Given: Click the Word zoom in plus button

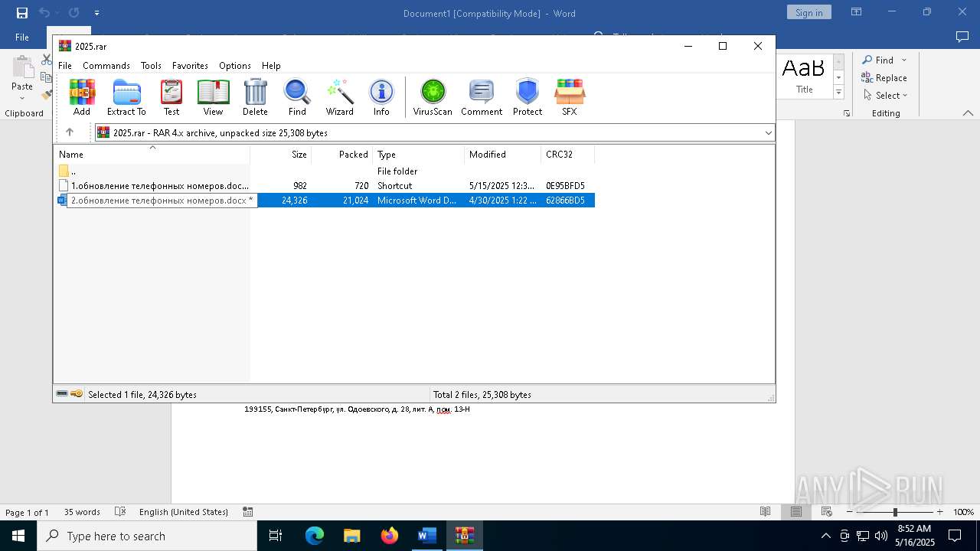Looking at the screenshot, I should [x=939, y=512].
